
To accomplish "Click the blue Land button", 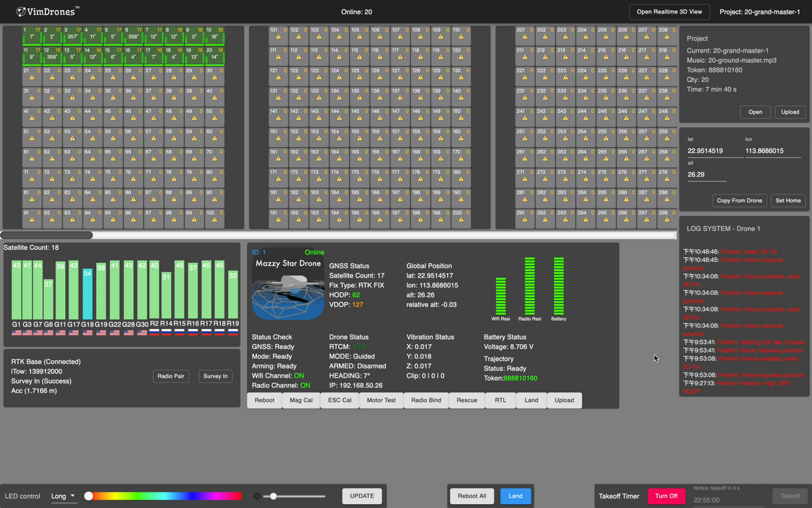I will (516, 496).
